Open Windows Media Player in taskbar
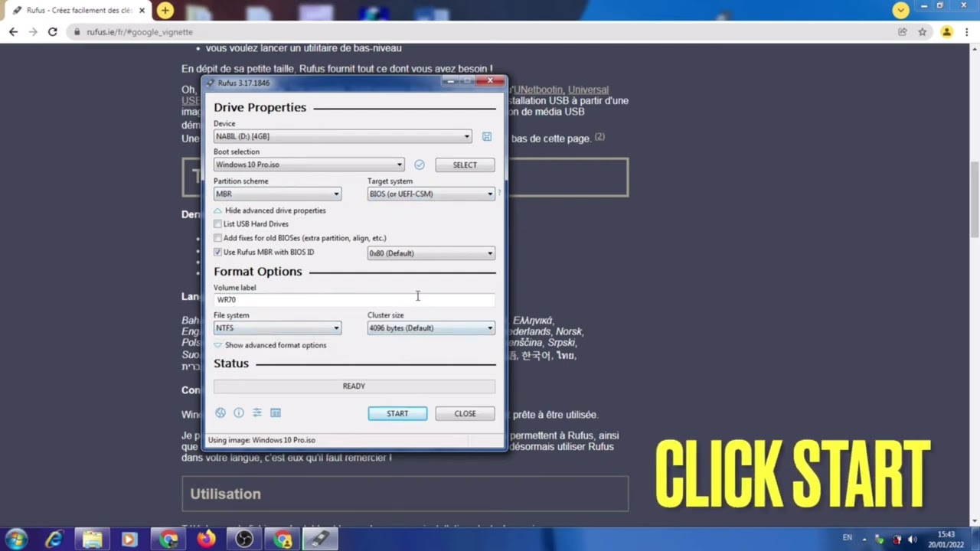980x551 pixels. pyautogui.click(x=129, y=539)
